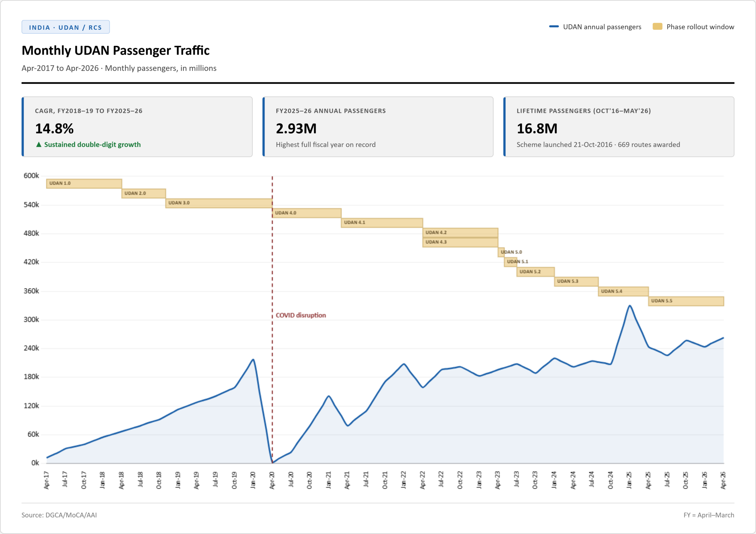The height and width of the screenshot is (534, 756).
Task: Open the Lifetime Passengers 16.8M card value
Action: [x=537, y=128]
